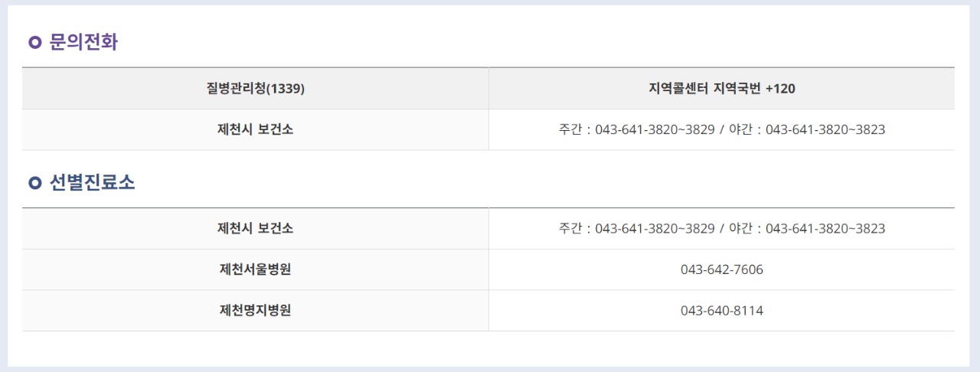
Task: Select the 문의전화 section heading
Action: (x=83, y=42)
